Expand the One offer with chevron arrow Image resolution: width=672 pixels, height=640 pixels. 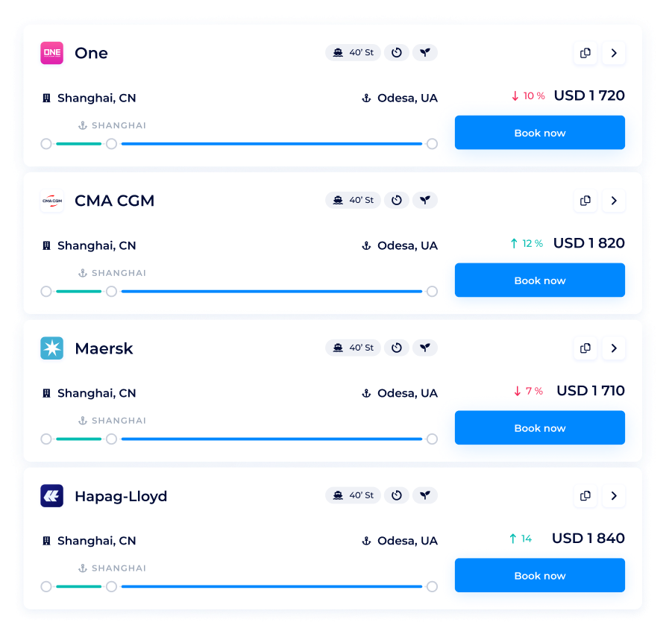click(614, 53)
